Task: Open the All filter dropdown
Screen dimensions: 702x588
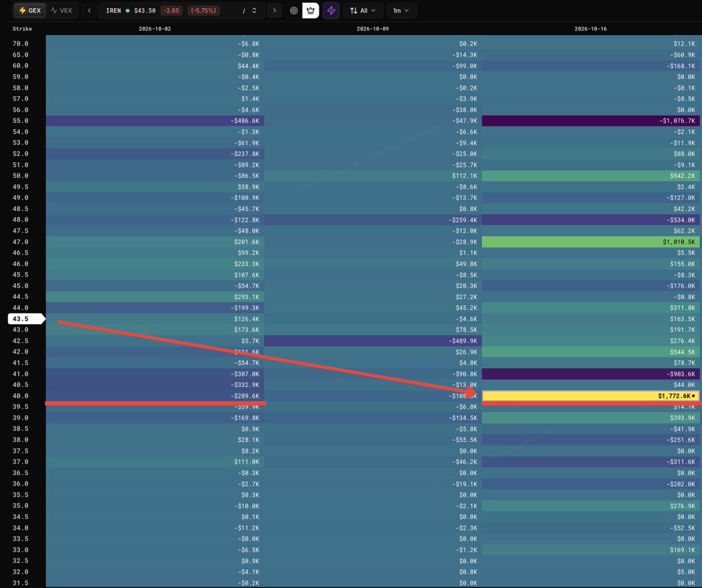Action: tap(363, 11)
